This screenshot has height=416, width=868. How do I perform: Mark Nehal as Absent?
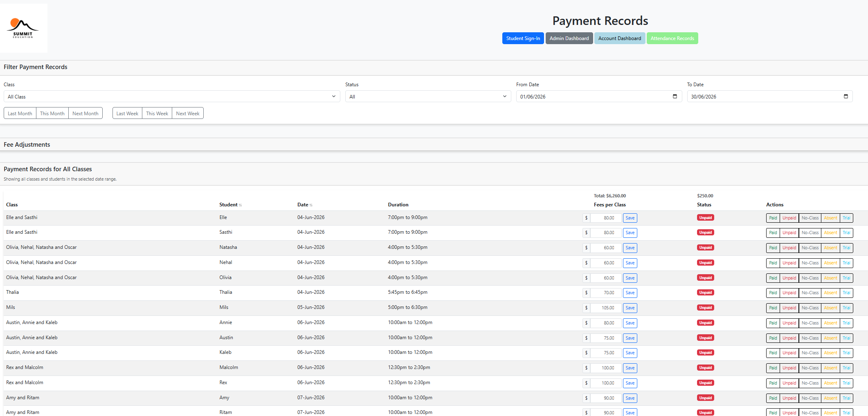830,263
